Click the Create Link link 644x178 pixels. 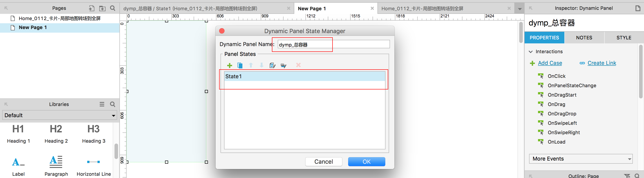coord(602,63)
